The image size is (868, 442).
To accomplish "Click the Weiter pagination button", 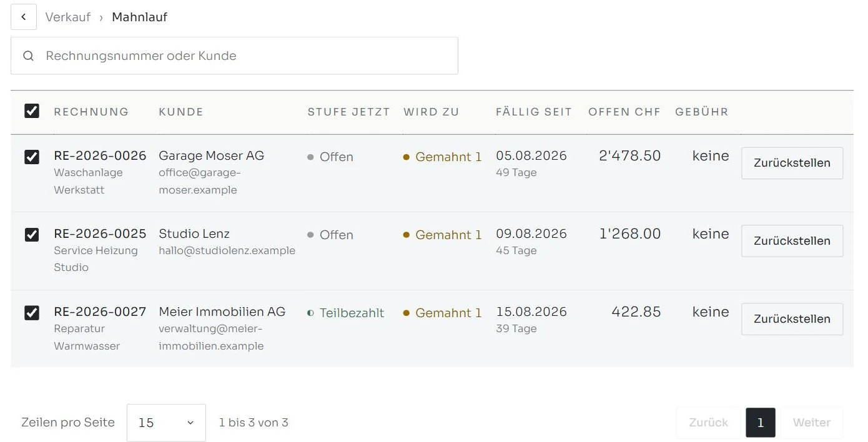I will point(812,423).
